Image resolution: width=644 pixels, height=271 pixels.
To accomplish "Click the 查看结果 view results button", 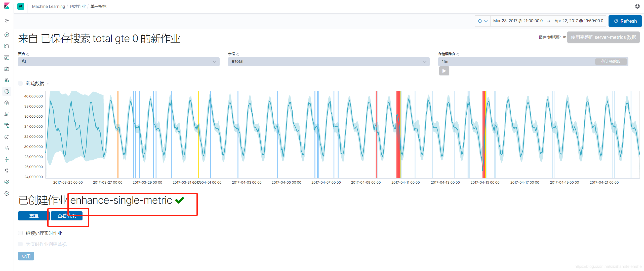I will [67, 216].
